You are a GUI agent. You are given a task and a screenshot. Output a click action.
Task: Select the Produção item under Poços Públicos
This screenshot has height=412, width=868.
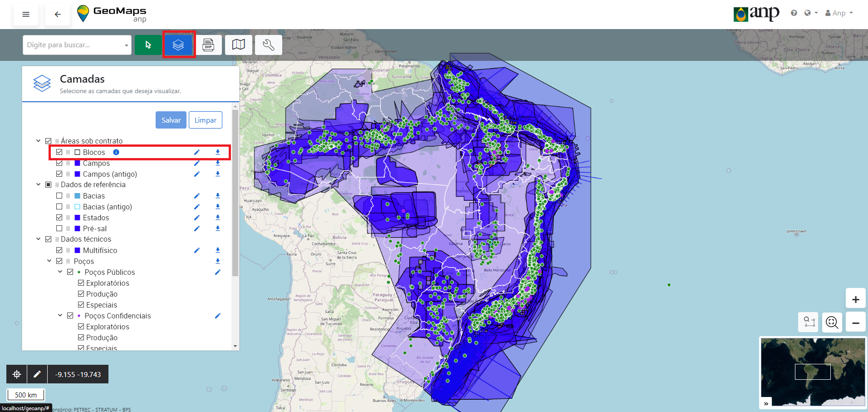coord(102,294)
